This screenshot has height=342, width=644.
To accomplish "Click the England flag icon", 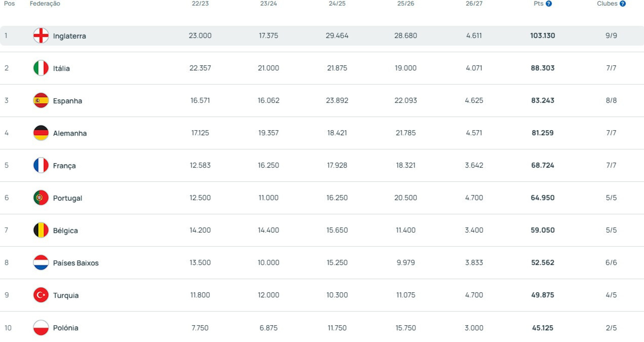I will (x=41, y=36).
